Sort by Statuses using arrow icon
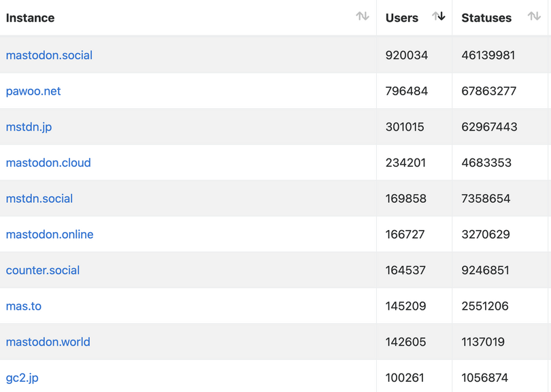 tap(534, 16)
